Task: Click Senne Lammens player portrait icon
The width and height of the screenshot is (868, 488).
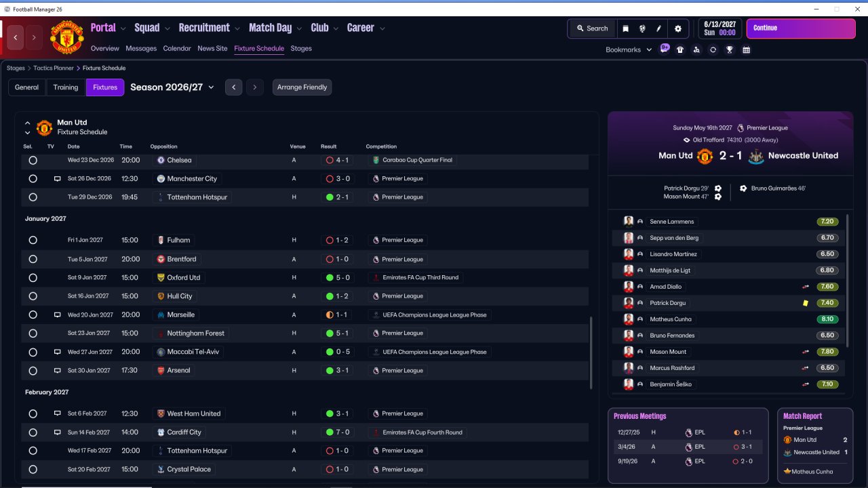Action: pos(629,222)
